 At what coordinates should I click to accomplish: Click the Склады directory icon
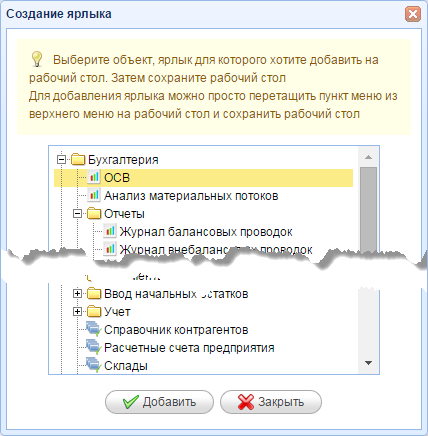point(94,365)
